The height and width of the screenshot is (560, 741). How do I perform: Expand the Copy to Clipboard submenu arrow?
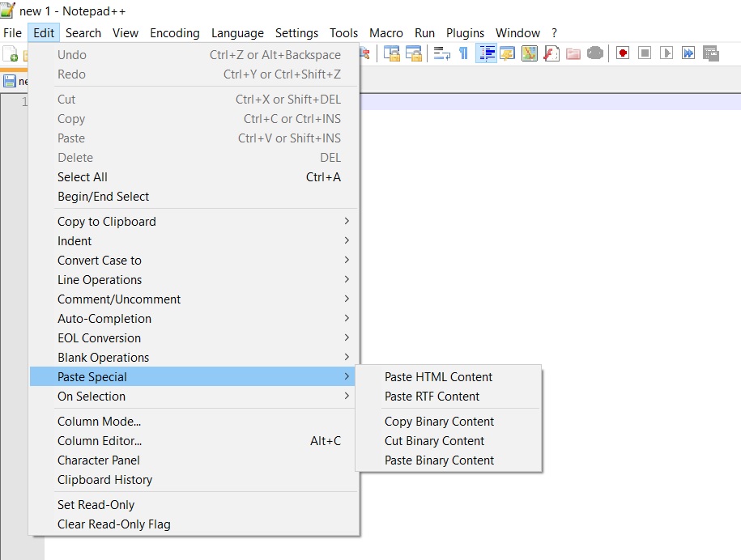point(347,221)
